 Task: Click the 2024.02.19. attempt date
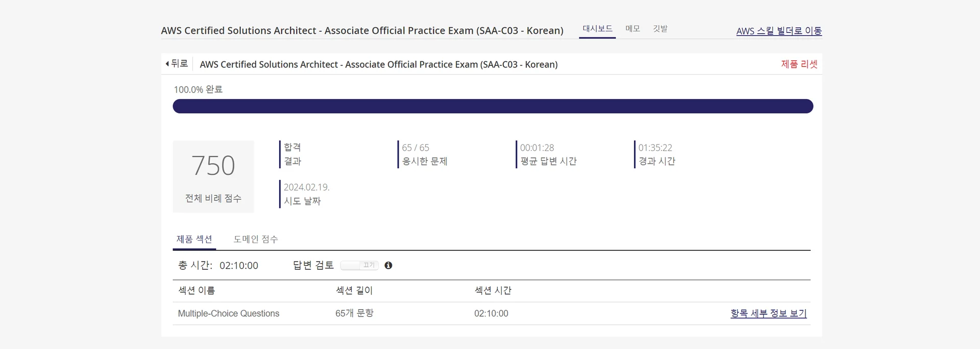pyautogui.click(x=306, y=187)
